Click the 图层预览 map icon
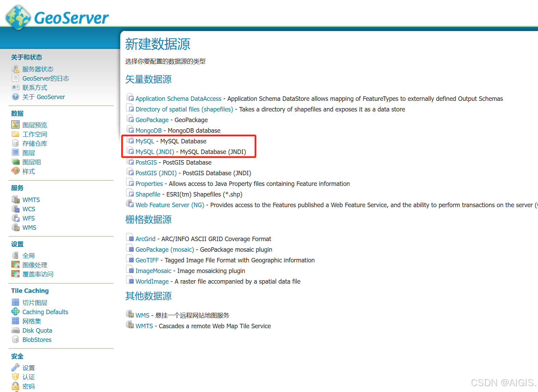Viewport: 538px width, 392px height. pyautogui.click(x=15, y=125)
